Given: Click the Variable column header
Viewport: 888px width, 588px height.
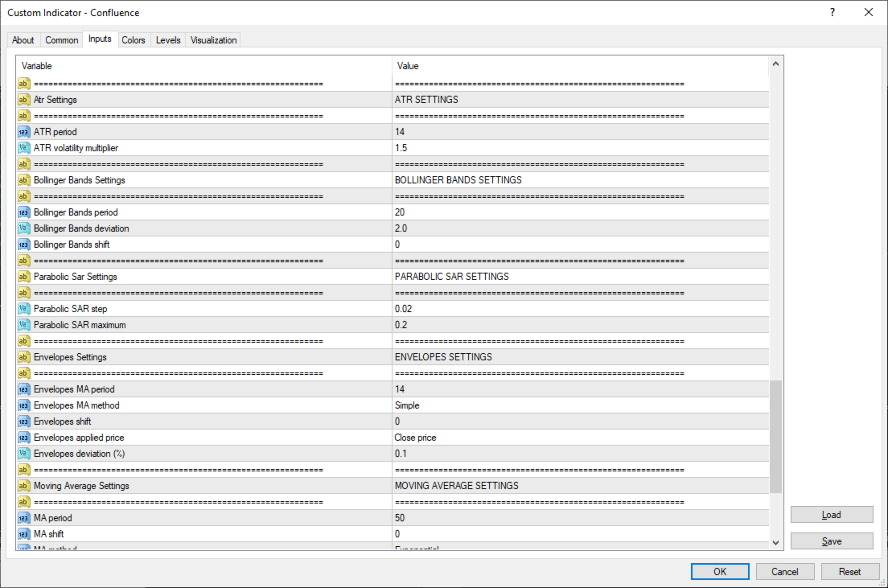Looking at the screenshot, I should tap(203, 66).
